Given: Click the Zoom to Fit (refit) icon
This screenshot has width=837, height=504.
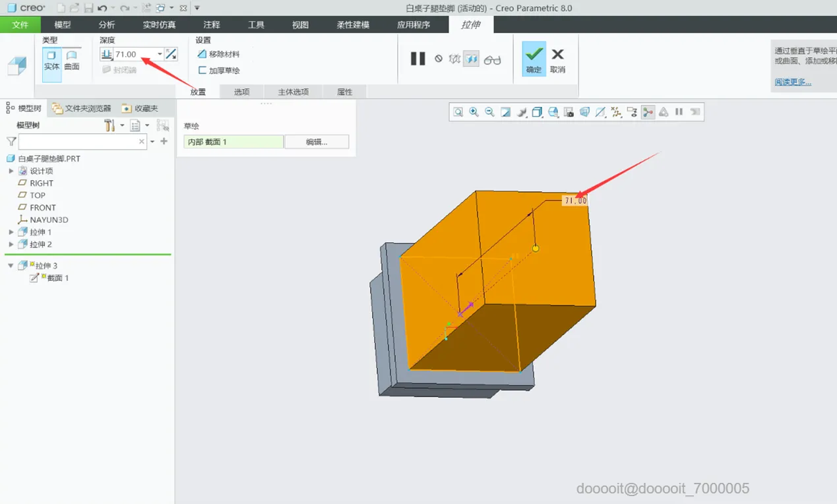Looking at the screenshot, I should [x=458, y=112].
